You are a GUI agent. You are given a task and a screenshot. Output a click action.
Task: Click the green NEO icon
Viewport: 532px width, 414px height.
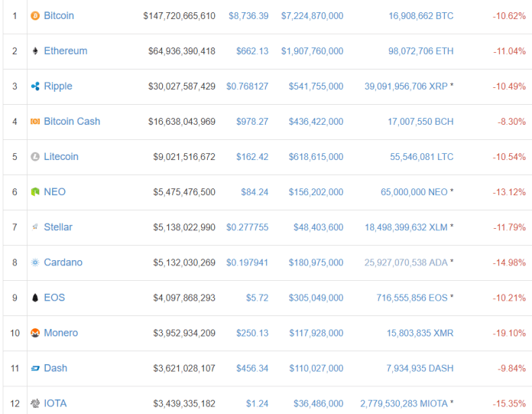point(34,192)
